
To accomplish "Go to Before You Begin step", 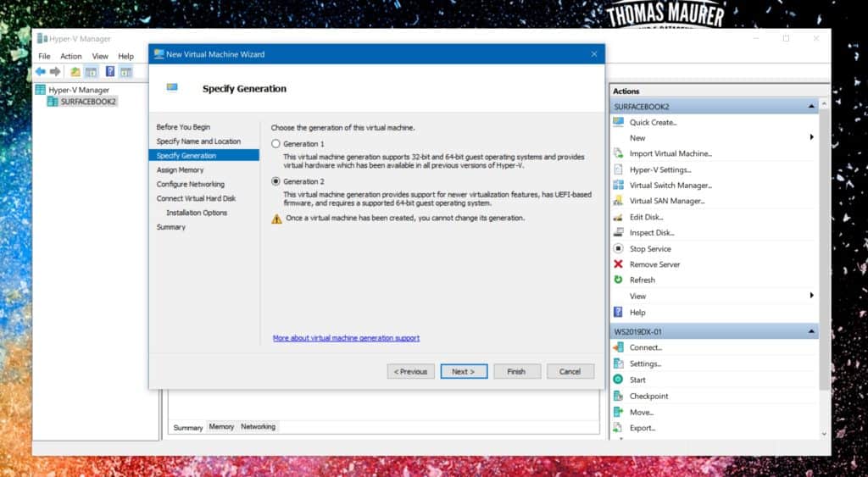I will (x=183, y=127).
